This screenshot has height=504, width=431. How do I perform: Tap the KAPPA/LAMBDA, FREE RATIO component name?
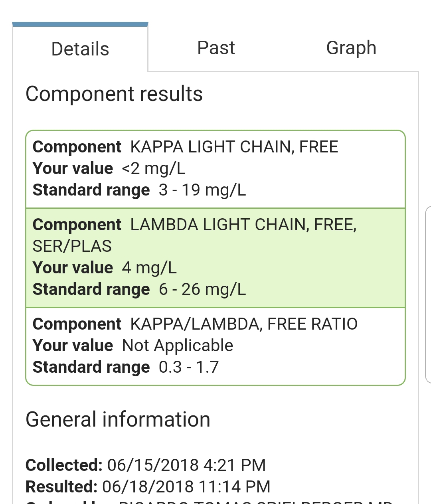(243, 324)
